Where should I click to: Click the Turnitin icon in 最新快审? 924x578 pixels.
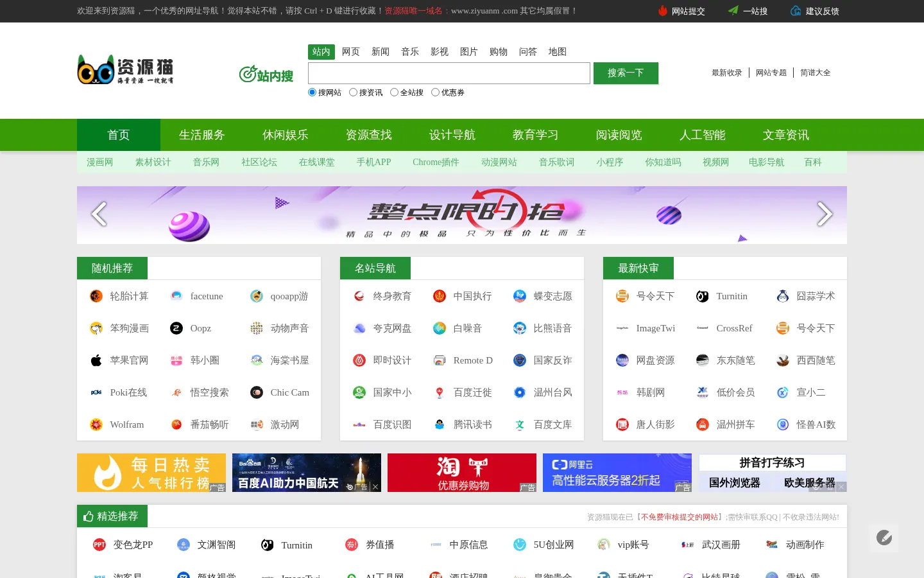pos(703,296)
